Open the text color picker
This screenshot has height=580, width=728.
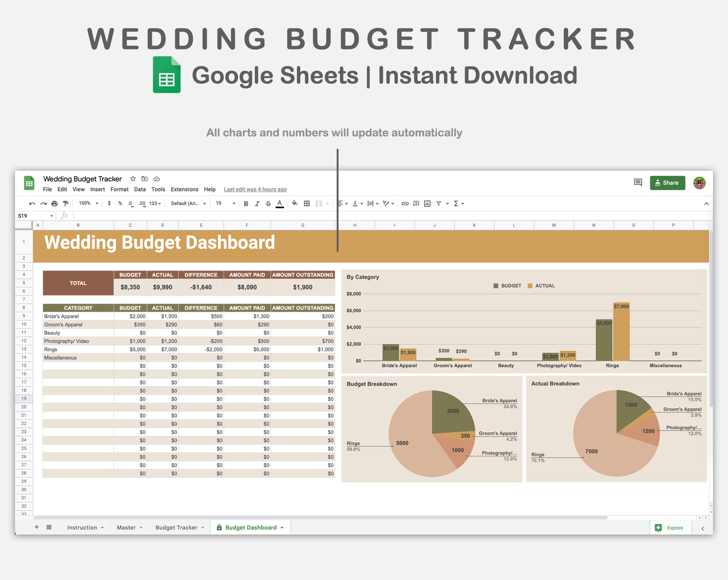click(280, 203)
